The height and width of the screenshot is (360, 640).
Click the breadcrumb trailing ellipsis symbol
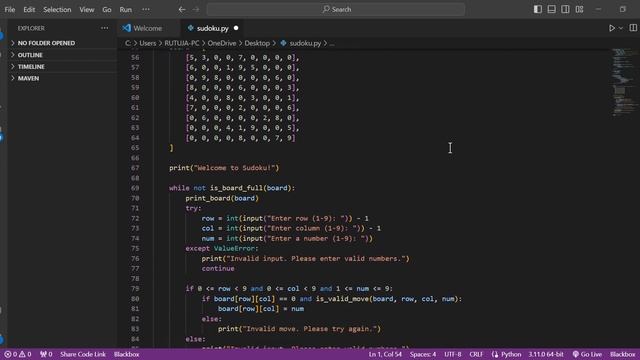pos(332,43)
